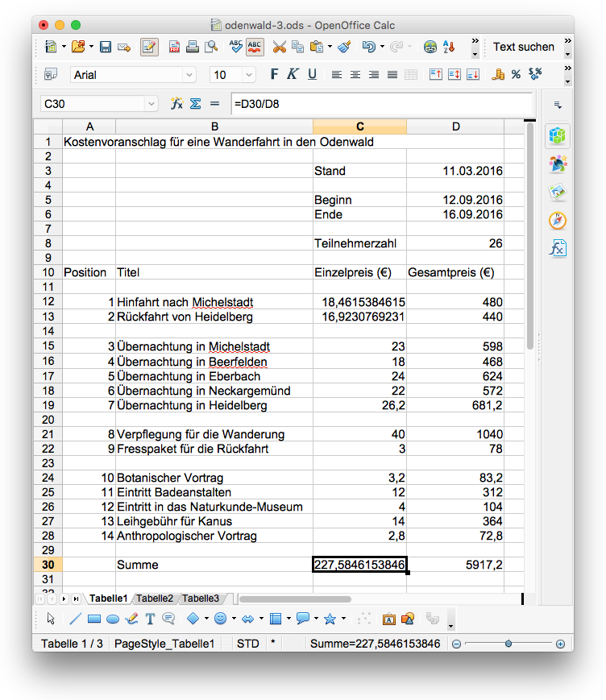Open the Symbol Shapes smiley dropdown arrow

tap(234, 619)
